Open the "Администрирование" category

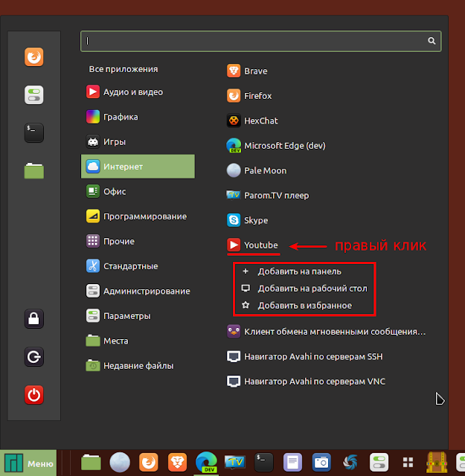(x=138, y=291)
